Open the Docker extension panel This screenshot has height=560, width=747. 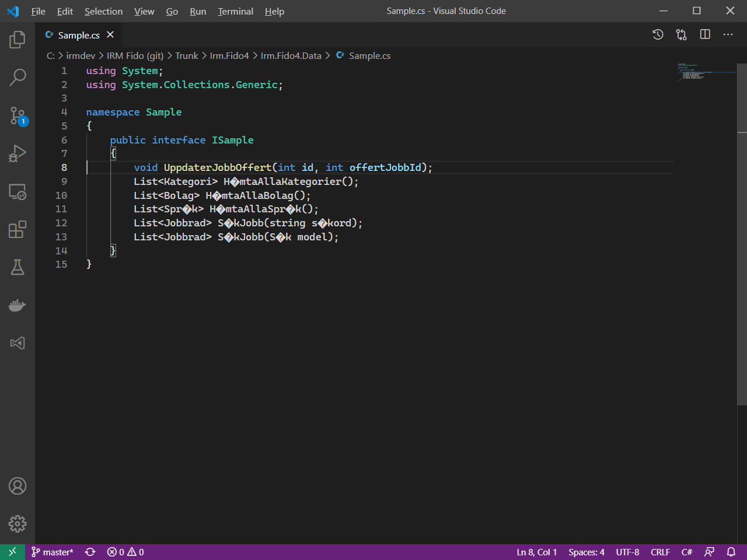17,305
